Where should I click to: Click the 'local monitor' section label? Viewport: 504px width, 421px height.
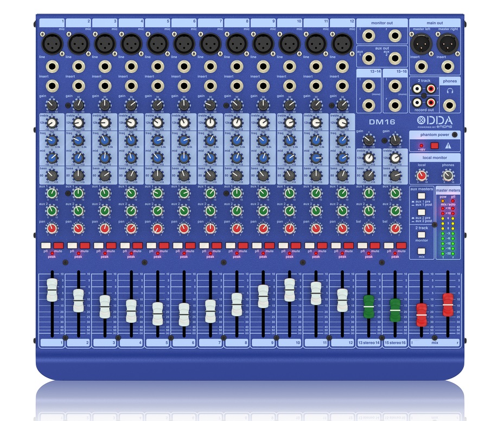[x=435, y=157]
